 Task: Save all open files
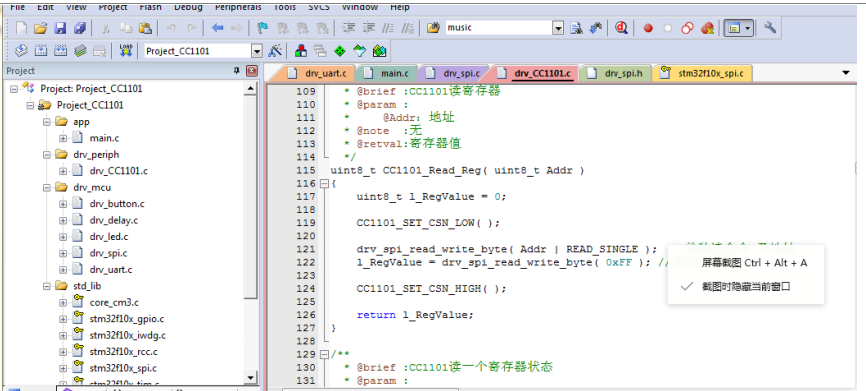[80, 28]
